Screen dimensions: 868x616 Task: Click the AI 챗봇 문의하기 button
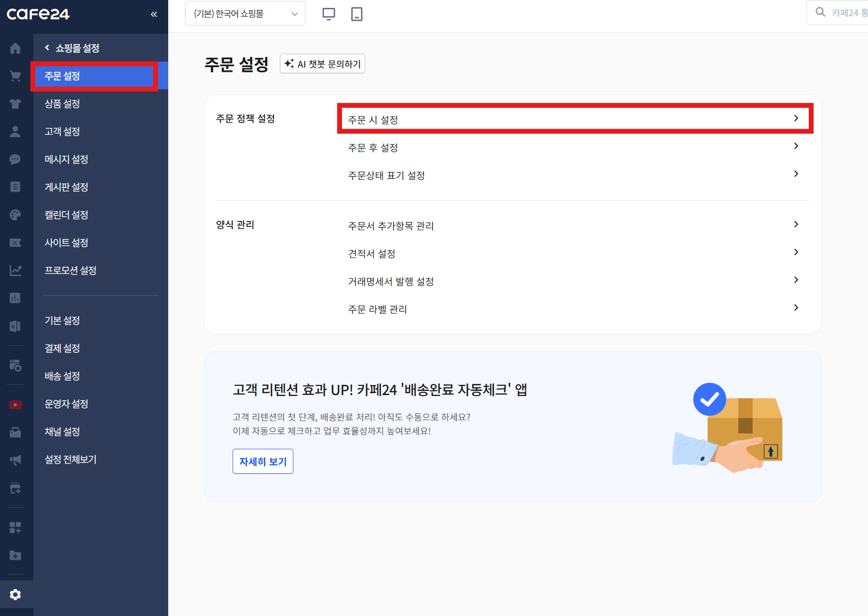[x=323, y=64]
